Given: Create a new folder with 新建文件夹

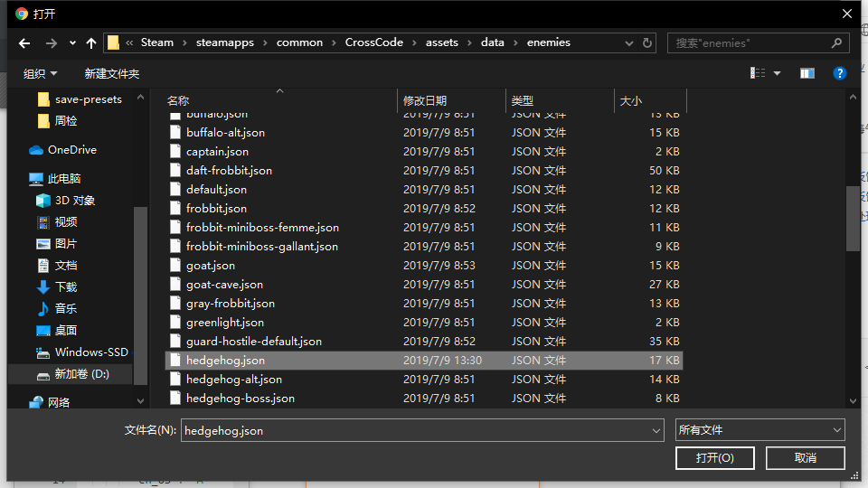Looking at the screenshot, I should (x=112, y=73).
